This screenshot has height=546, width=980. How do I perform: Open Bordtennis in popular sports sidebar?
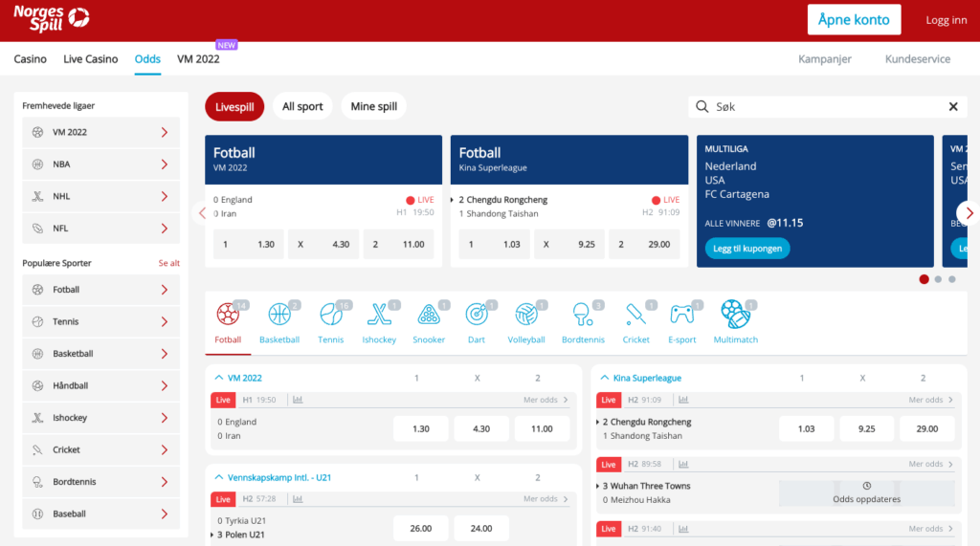100,482
